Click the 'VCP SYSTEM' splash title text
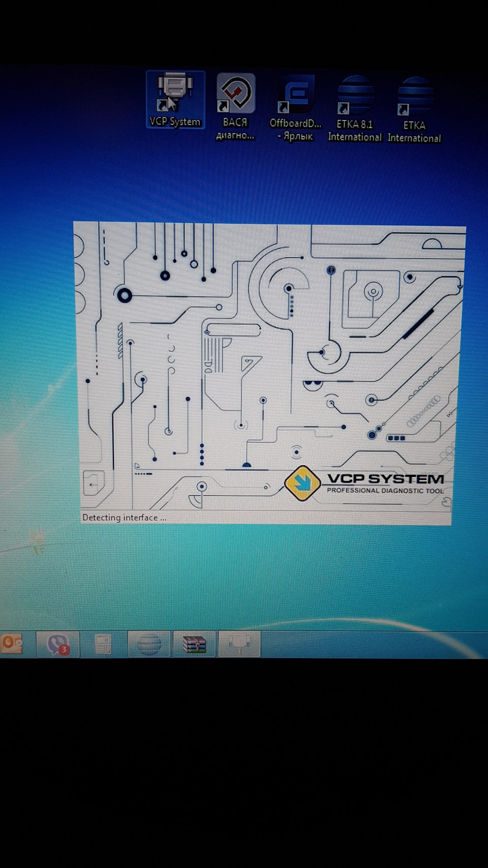 tap(385, 478)
